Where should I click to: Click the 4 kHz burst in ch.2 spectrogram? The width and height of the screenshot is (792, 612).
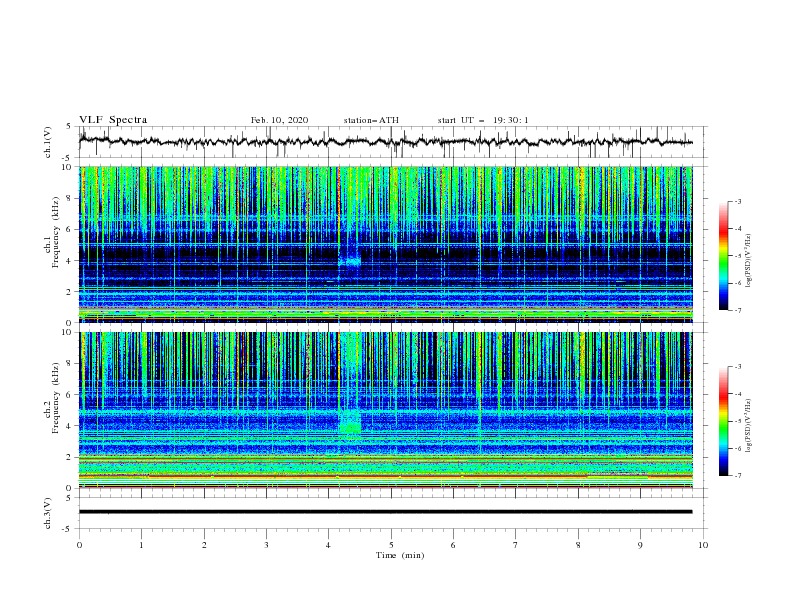(x=350, y=423)
